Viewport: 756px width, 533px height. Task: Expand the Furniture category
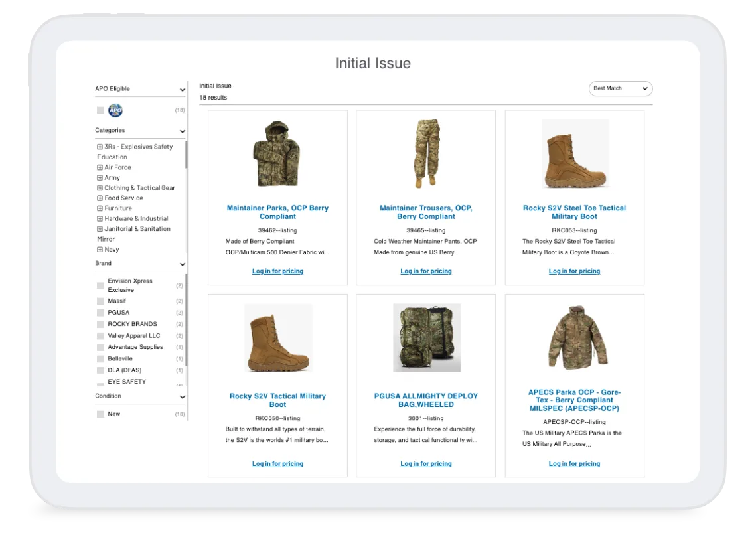[100, 208]
